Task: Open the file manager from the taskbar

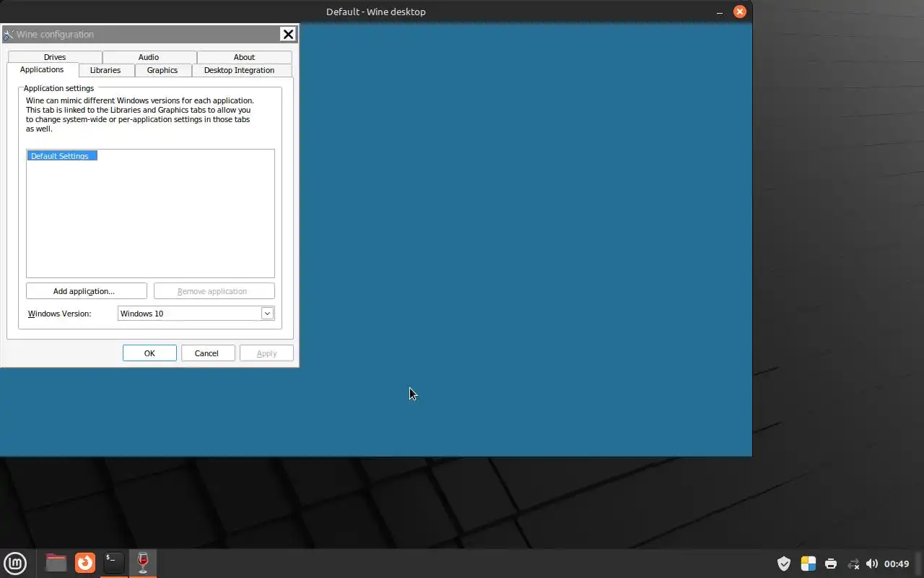Action: (x=56, y=562)
